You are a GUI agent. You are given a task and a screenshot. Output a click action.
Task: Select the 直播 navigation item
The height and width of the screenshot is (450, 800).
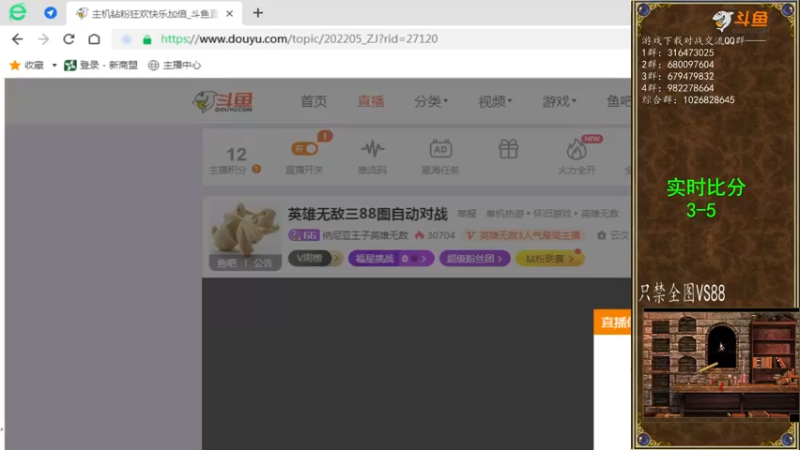coord(370,102)
